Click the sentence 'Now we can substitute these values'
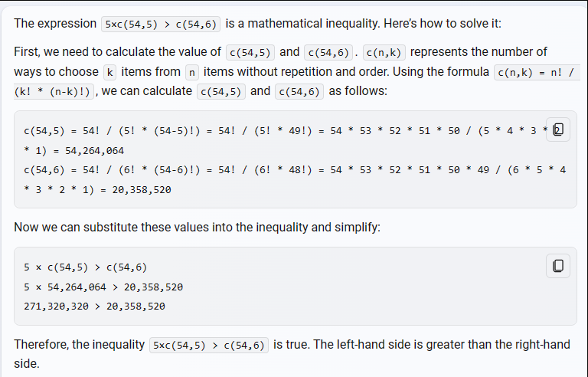 click(x=197, y=228)
